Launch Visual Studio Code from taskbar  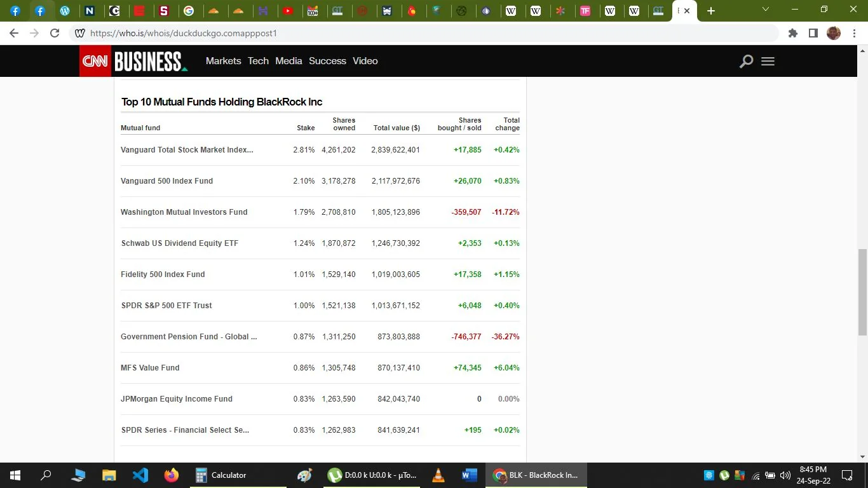(x=140, y=475)
